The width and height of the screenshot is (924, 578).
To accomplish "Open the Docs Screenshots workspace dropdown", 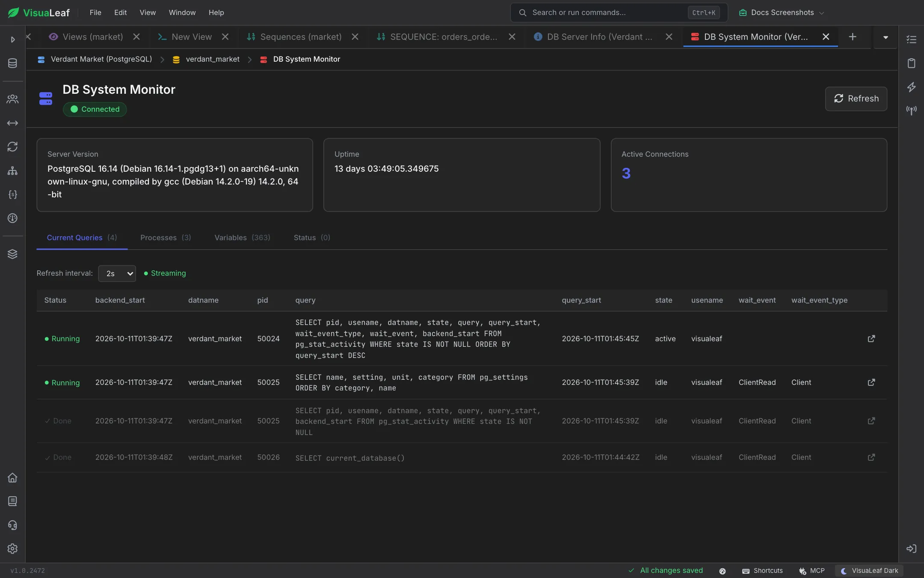I will click(781, 12).
